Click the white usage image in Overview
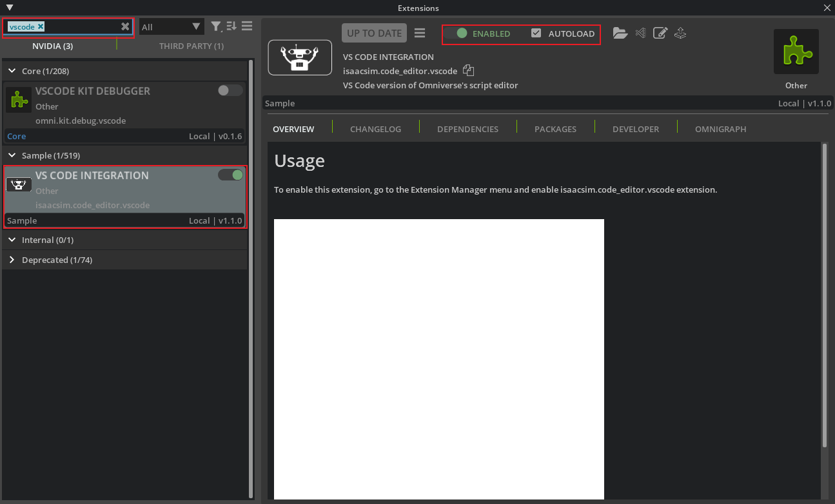 click(439, 359)
